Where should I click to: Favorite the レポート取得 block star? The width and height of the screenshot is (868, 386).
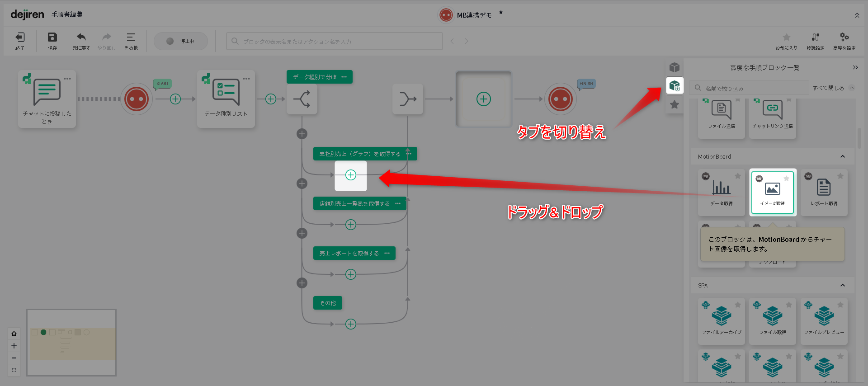pos(840,176)
